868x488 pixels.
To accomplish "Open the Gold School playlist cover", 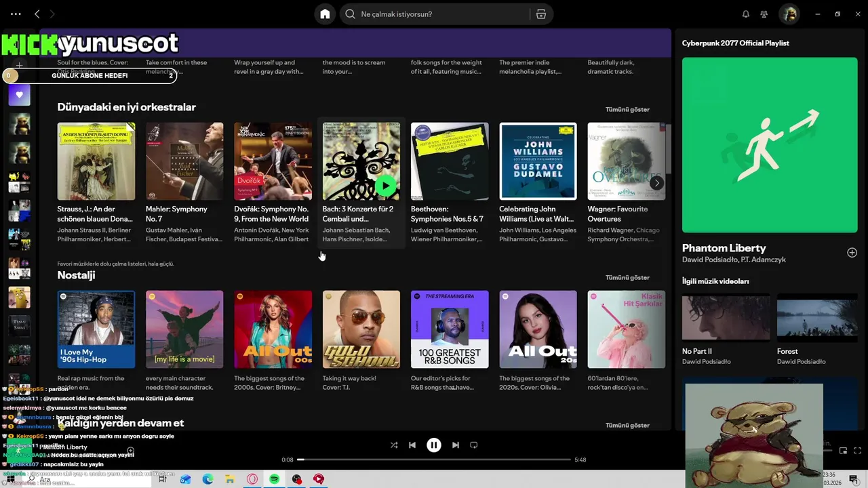I will (361, 329).
